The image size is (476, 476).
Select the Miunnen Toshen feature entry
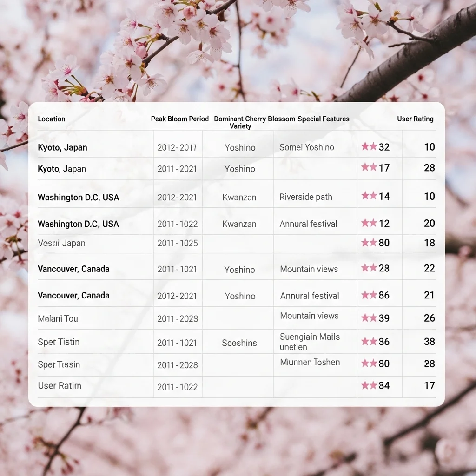point(310,363)
